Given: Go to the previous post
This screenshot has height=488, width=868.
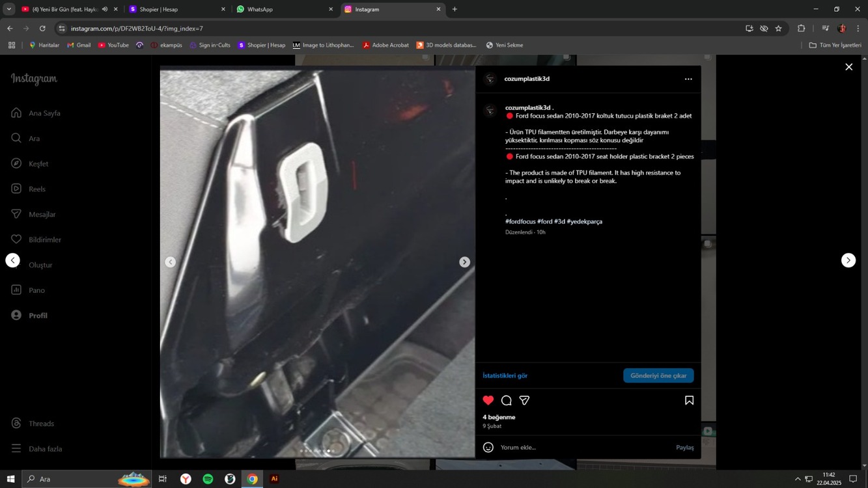Looking at the screenshot, I should point(12,260).
